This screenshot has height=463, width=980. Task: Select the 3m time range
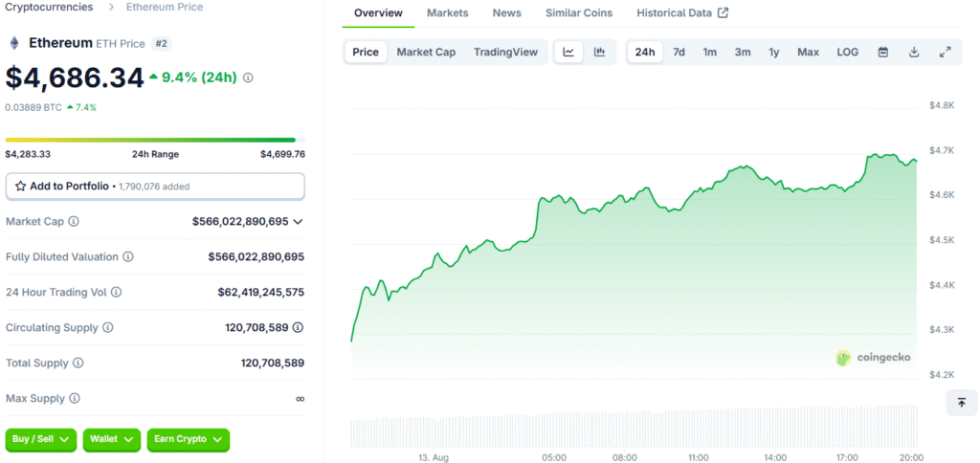click(743, 52)
